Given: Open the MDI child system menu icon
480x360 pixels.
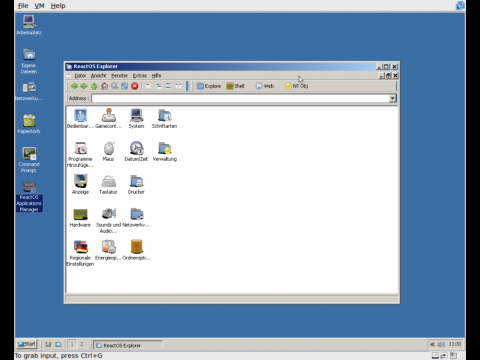Looking at the screenshot, I should (69, 76).
